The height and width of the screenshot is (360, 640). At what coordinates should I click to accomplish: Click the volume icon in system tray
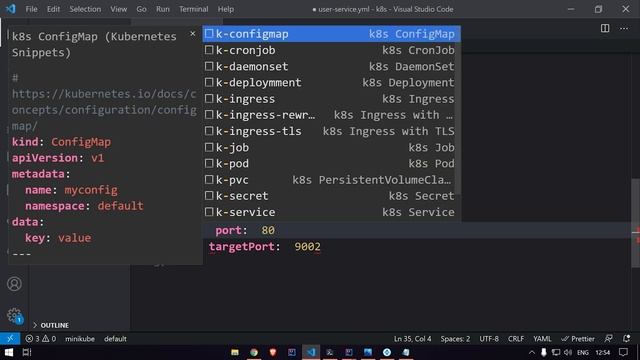point(568,352)
